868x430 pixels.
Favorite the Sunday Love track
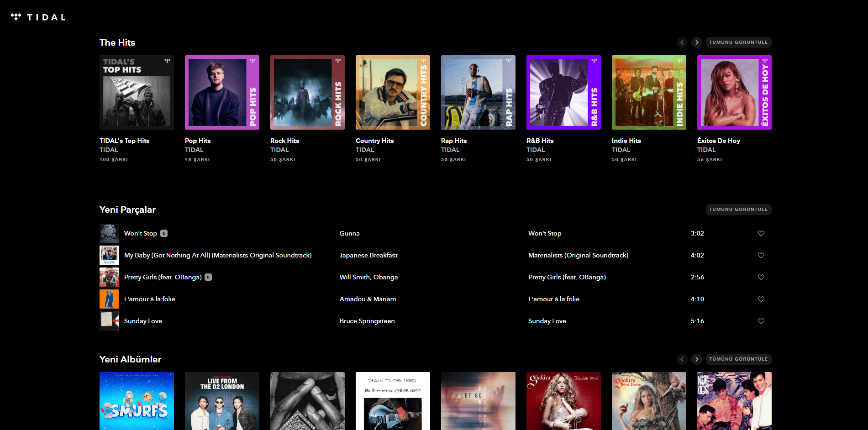click(761, 321)
